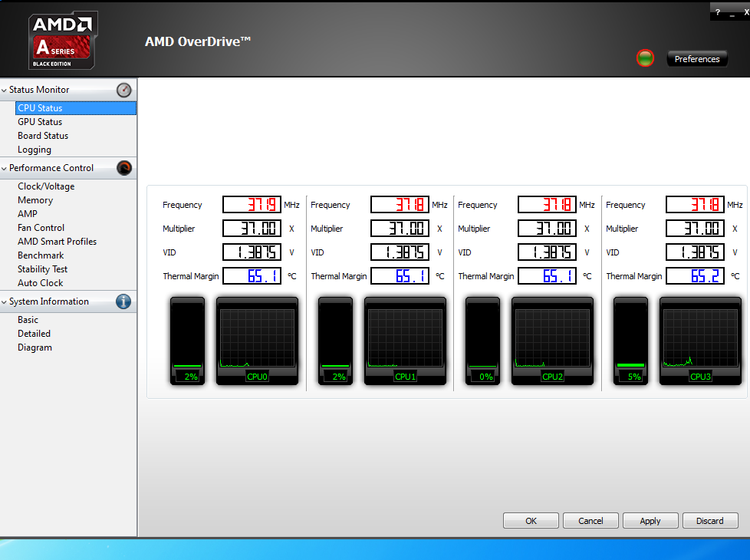Go to Clock/Voltage settings

click(x=46, y=186)
